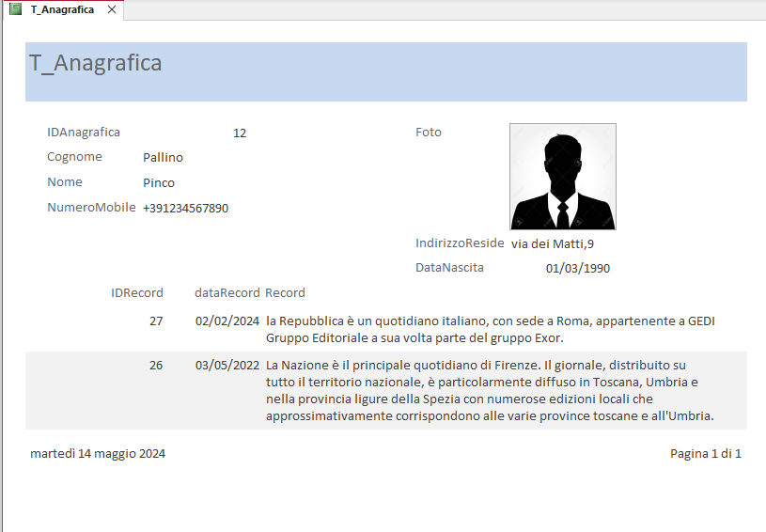
Task: Select the address via dei Matti,9
Action: point(553,243)
